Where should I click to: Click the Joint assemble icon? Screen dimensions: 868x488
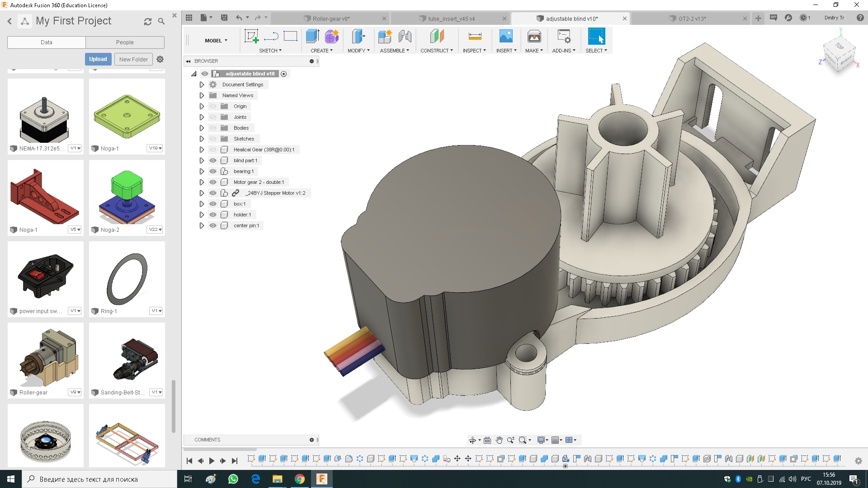[x=405, y=37]
